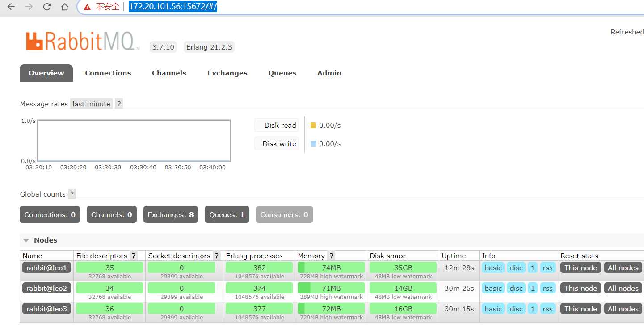Click the message rates chart
Screen dimensions: 644x327
pyautogui.click(x=134, y=140)
